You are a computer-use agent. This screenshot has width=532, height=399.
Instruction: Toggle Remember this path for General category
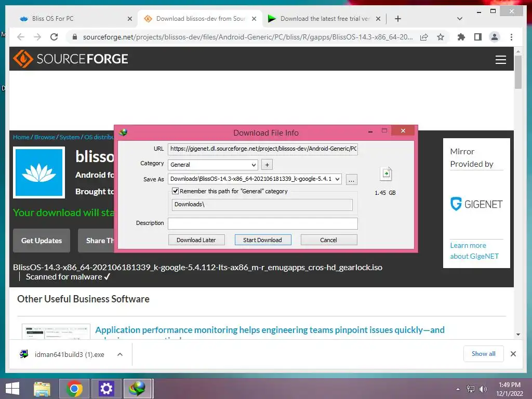click(x=176, y=191)
